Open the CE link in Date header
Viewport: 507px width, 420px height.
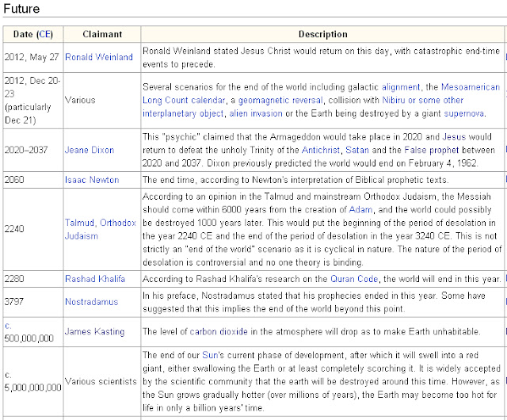(45, 34)
